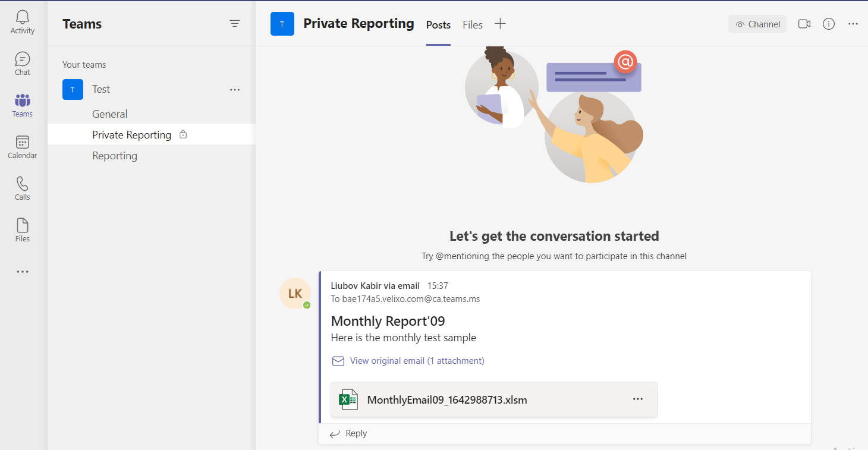Viewport: 868px width, 450px height.
Task: Open MonthlyEmail09_1642988713.xlsm attachment
Action: pyautogui.click(x=494, y=399)
